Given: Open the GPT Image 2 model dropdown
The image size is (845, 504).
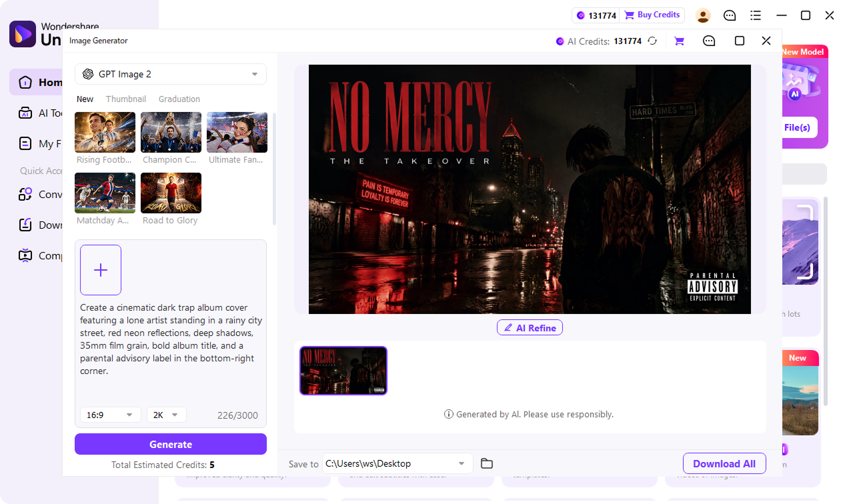Looking at the screenshot, I should (x=171, y=74).
